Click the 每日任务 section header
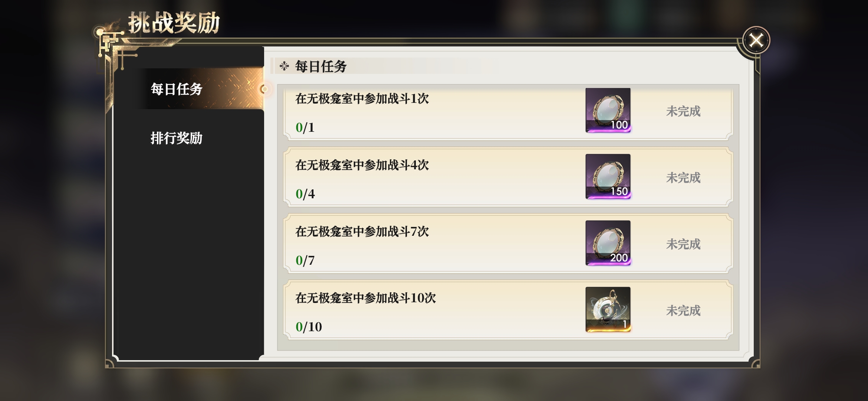The image size is (868, 401). pyautogui.click(x=320, y=66)
